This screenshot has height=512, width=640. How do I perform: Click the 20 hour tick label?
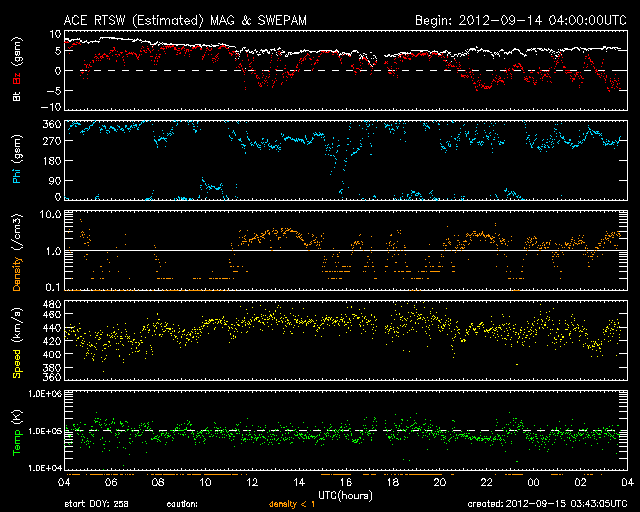pos(439,482)
